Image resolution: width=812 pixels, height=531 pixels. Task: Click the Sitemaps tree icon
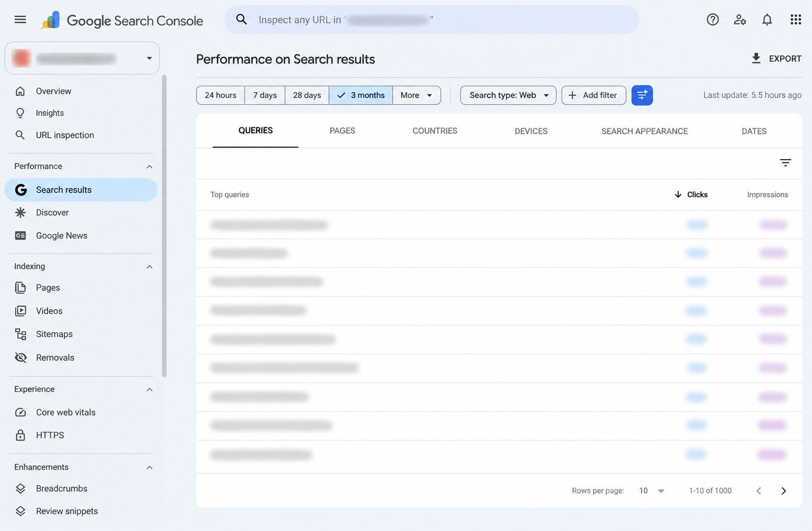[20, 334]
